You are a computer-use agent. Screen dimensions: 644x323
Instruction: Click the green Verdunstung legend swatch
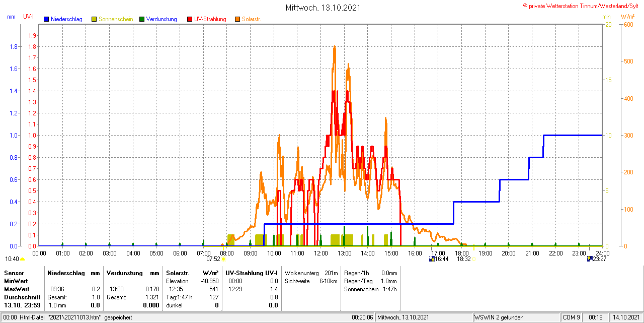[x=142, y=19]
